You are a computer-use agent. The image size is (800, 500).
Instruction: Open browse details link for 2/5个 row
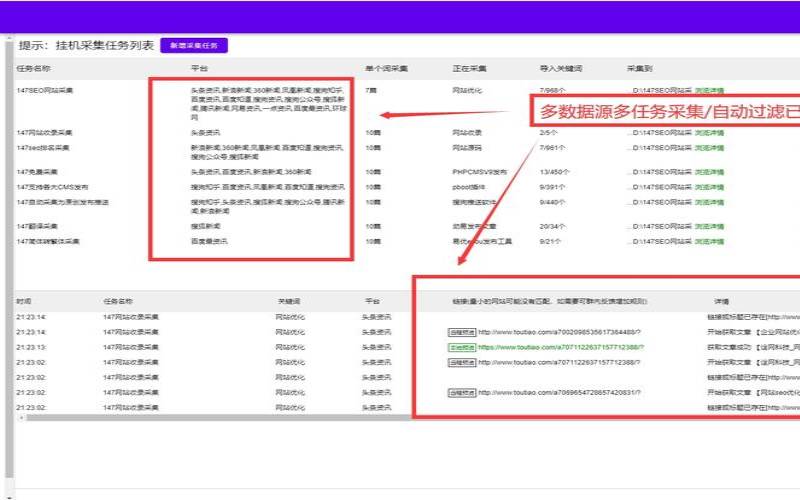(709, 133)
